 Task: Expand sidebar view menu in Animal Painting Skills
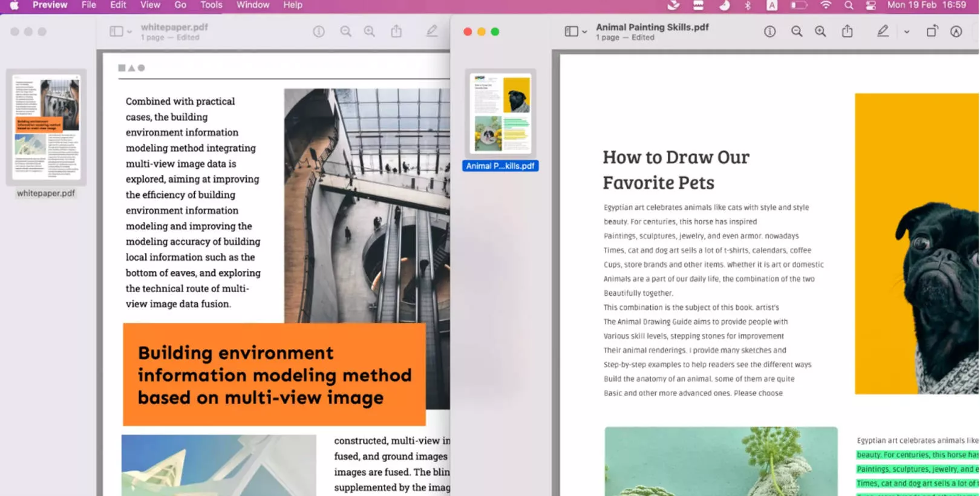(584, 32)
